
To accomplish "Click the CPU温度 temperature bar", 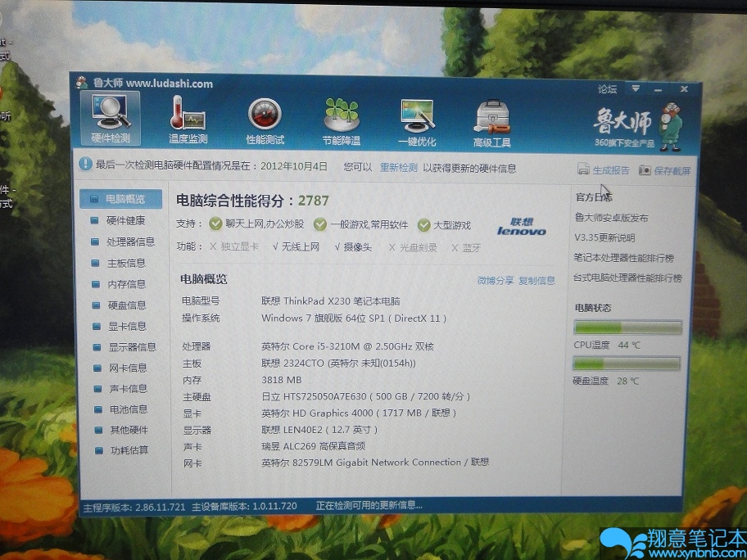I will pos(627,328).
